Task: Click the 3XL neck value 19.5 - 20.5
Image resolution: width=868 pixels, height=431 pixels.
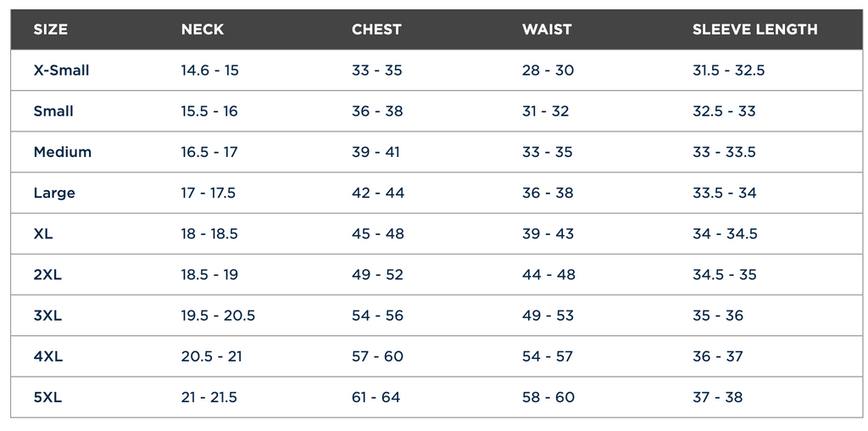Action: (218, 316)
